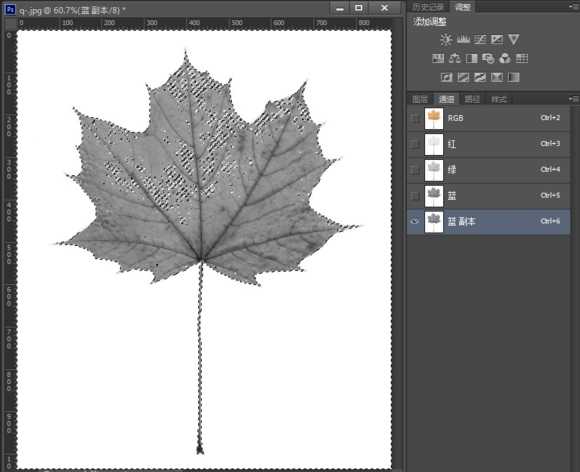Click the document title q-.jpg @ 60.7%
This screenshot has width=580, height=472.
[x=71, y=10]
